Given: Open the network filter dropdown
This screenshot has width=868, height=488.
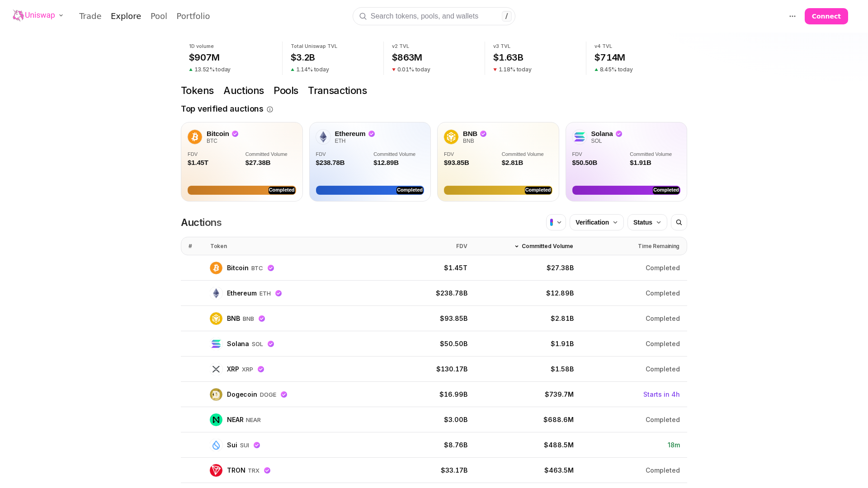Looking at the screenshot, I should click(556, 222).
